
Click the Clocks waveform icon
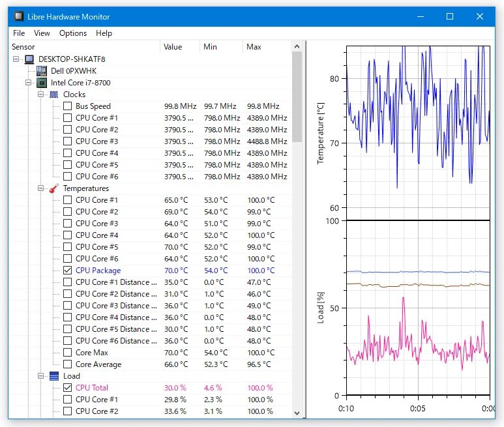click(x=54, y=95)
